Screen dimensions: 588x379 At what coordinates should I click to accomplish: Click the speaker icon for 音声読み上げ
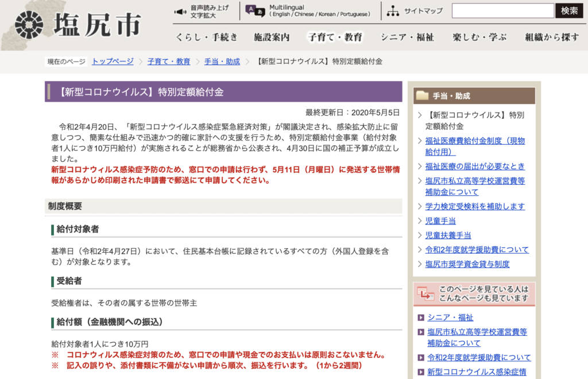pos(180,11)
